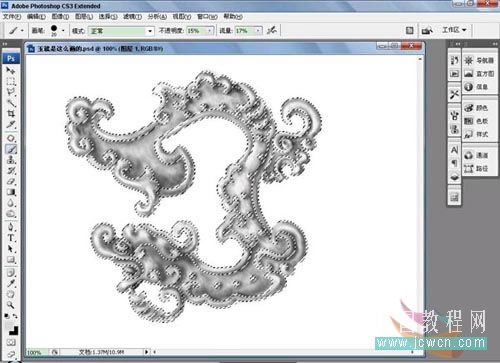
Task: Open the 选择 (Select) menu
Action: 108,16
